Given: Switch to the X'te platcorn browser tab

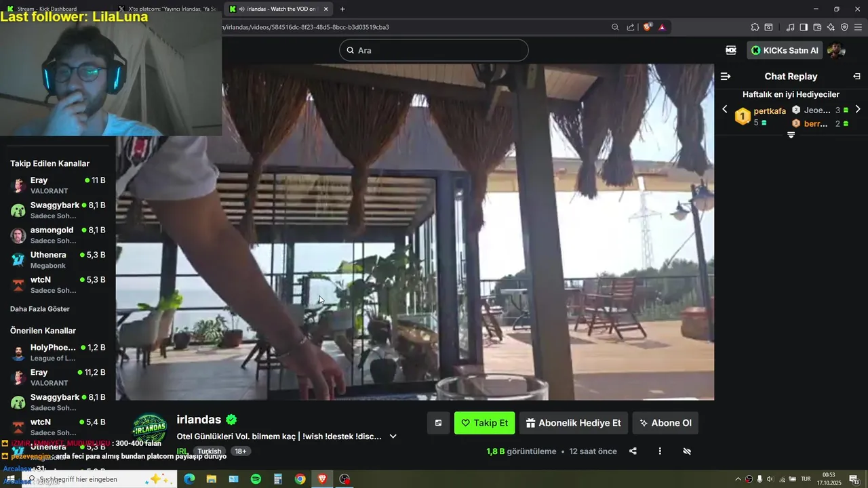Looking at the screenshot, I should [170, 9].
